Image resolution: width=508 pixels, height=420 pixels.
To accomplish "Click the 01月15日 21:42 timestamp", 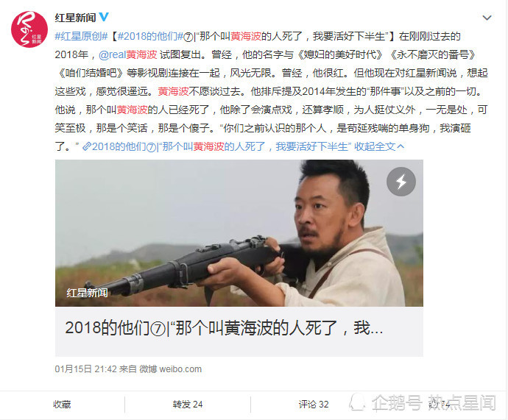I will pyautogui.click(x=85, y=369).
